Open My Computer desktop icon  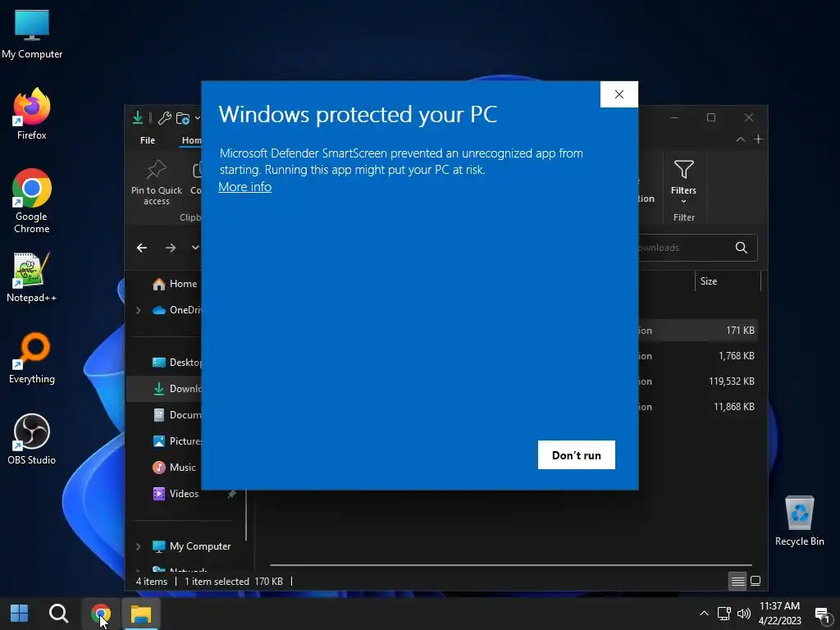pos(32,34)
